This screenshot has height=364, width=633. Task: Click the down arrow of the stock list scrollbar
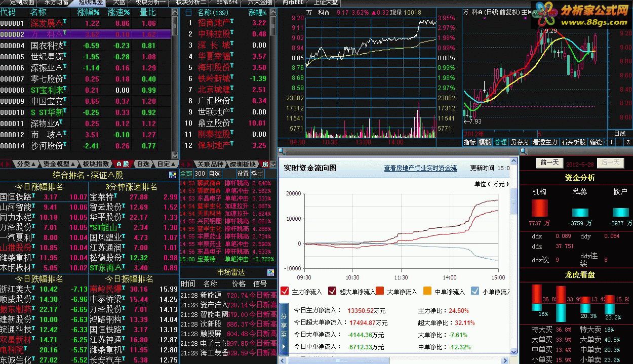pos(175,155)
